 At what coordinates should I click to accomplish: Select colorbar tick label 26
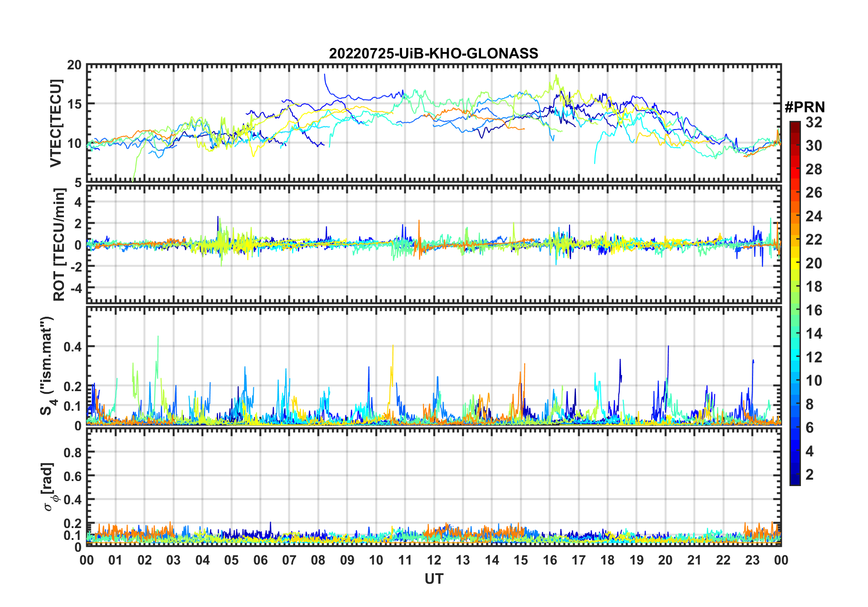(814, 193)
